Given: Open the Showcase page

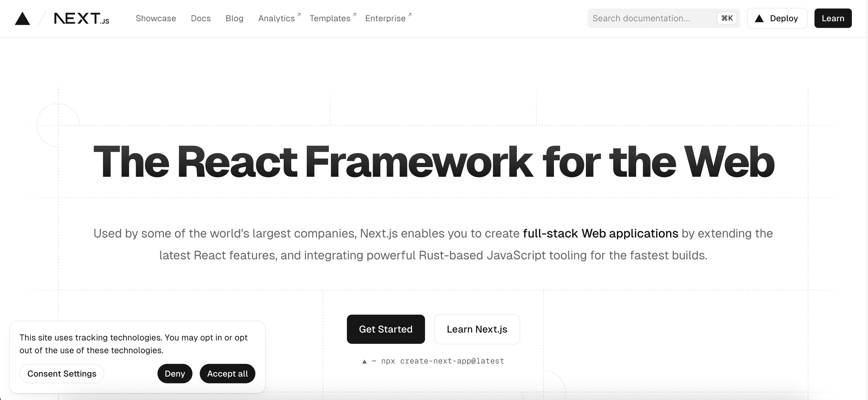Looking at the screenshot, I should pos(156,19).
